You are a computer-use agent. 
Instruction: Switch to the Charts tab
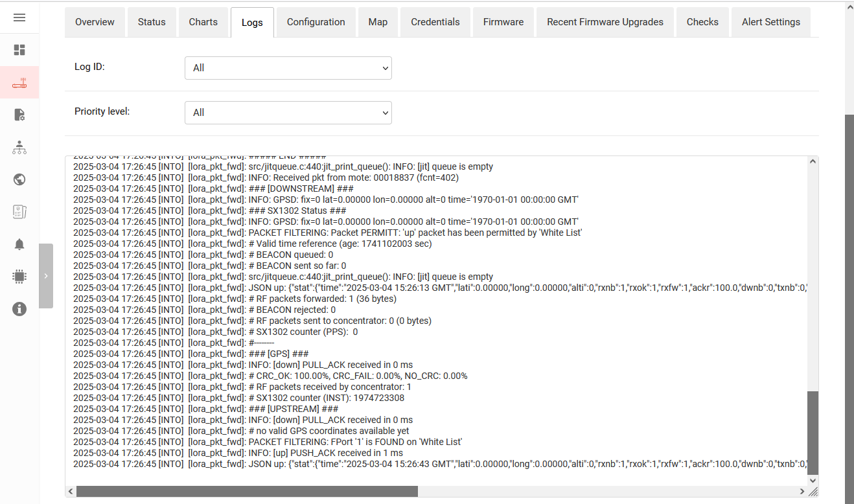tap(203, 22)
